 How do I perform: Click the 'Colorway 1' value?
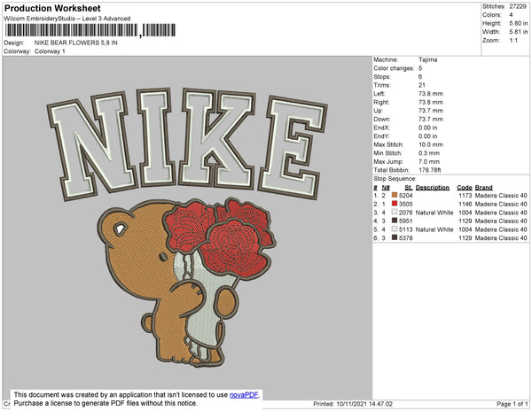(x=50, y=51)
